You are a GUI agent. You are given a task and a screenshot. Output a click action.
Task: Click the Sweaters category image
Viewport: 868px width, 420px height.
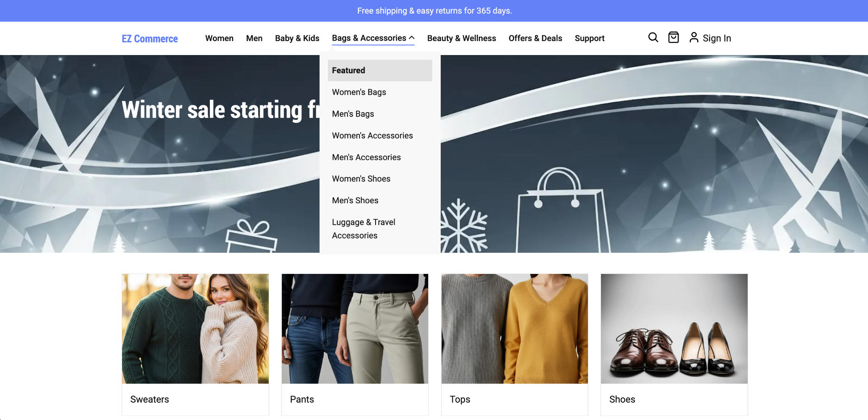coord(195,329)
